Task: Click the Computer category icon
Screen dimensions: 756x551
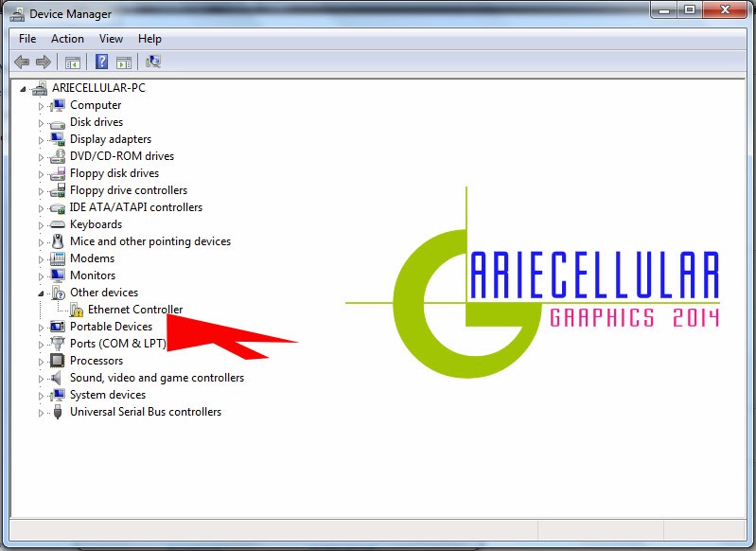Action: pyautogui.click(x=58, y=105)
